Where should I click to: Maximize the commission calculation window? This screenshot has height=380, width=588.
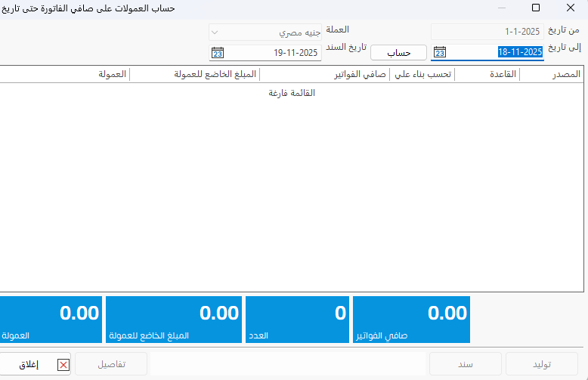click(x=535, y=8)
